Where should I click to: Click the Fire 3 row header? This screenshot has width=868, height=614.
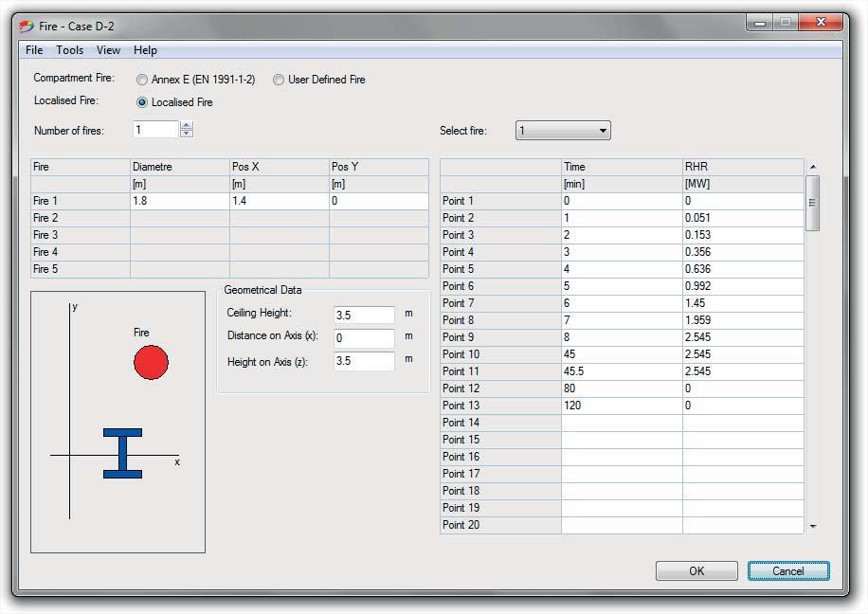point(81,235)
